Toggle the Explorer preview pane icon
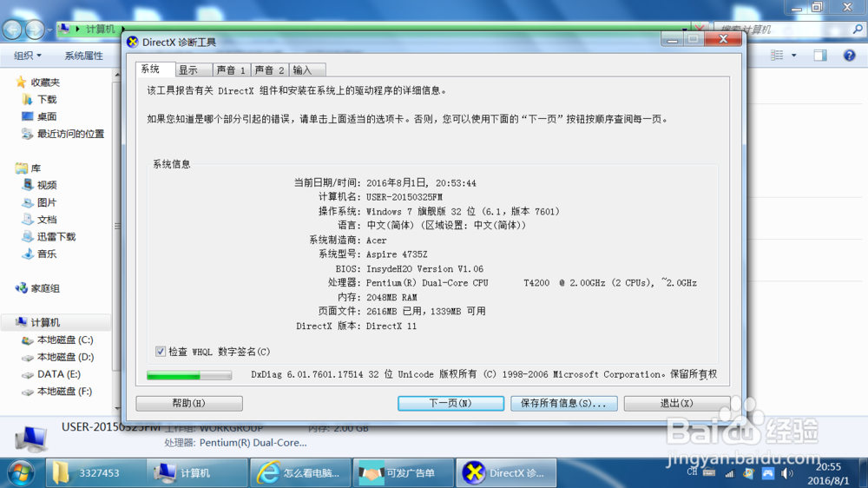 click(x=820, y=55)
